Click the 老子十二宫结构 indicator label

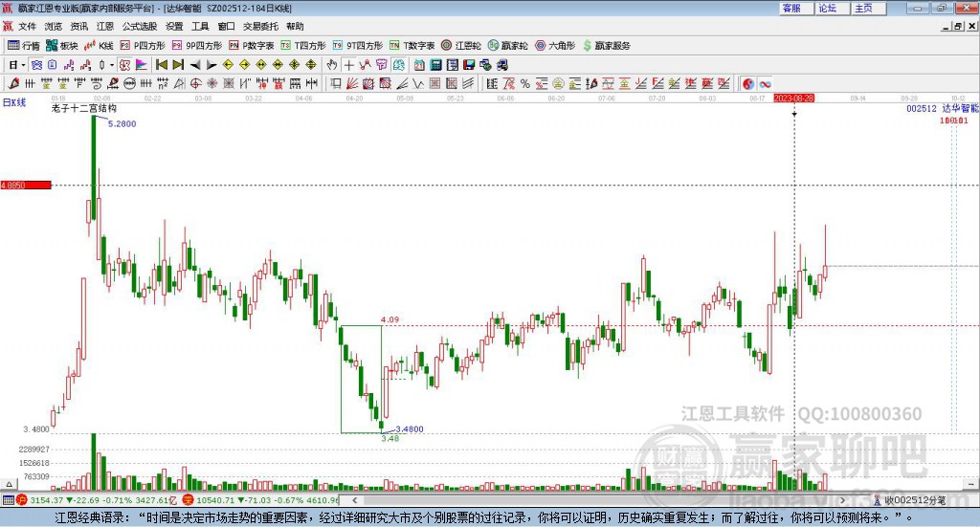point(84,109)
